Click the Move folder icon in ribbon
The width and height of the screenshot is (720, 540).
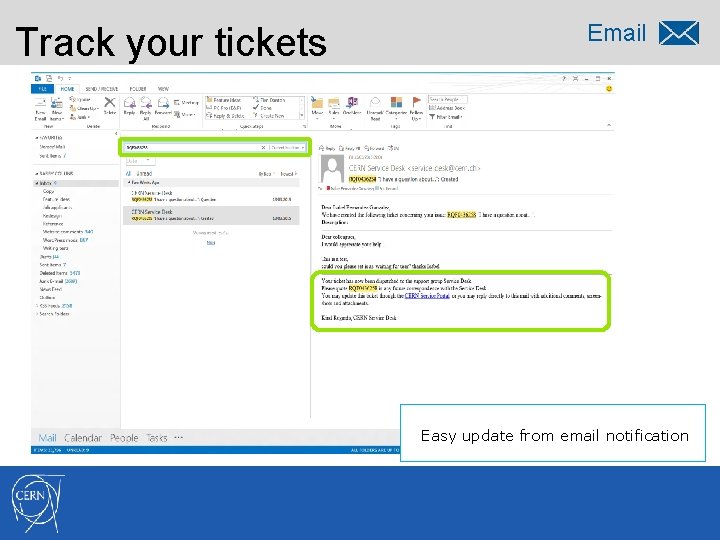pos(317,102)
